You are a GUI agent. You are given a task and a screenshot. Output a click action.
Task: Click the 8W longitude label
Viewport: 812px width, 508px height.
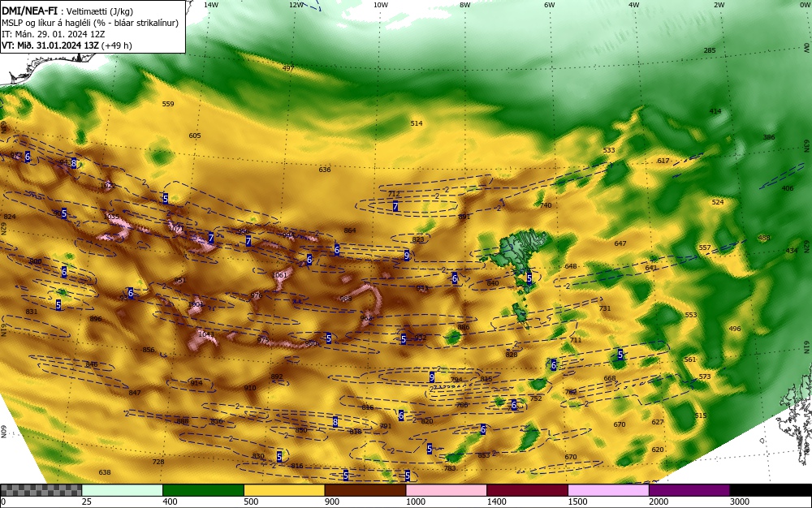465,5
